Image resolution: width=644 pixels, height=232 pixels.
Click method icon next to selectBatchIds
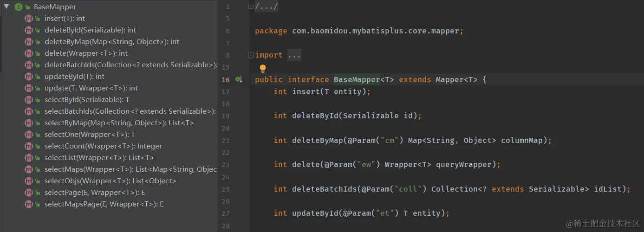(29, 111)
